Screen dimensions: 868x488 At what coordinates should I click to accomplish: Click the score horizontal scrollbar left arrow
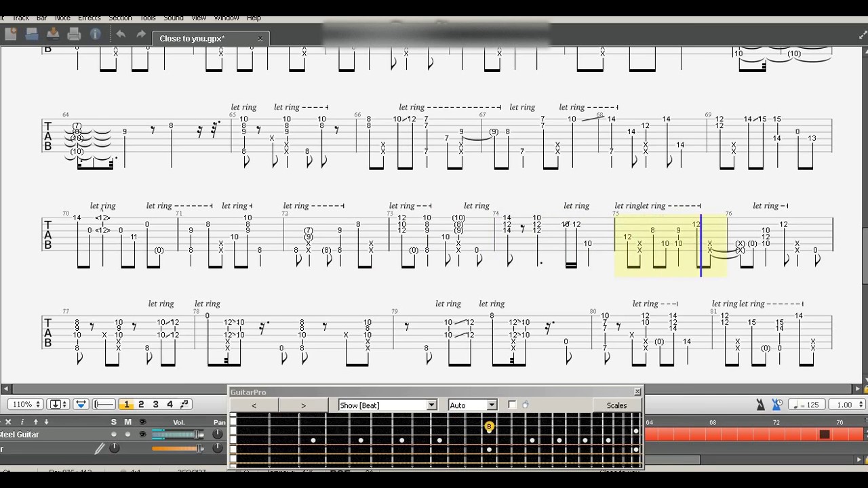pos(5,389)
